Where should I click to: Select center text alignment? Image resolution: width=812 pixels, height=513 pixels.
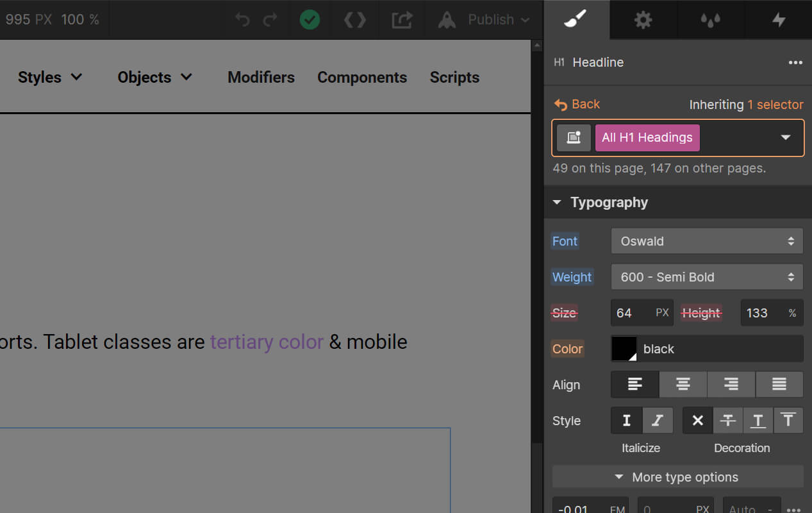tap(683, 385)
